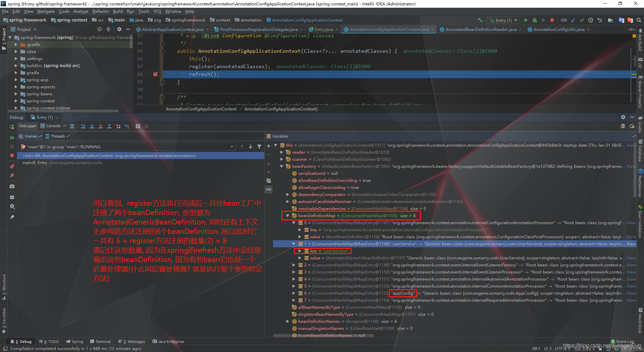The image size is (644, 352).
Task: Toggle the Project tool window side button
Action: [x=4, y=39]
